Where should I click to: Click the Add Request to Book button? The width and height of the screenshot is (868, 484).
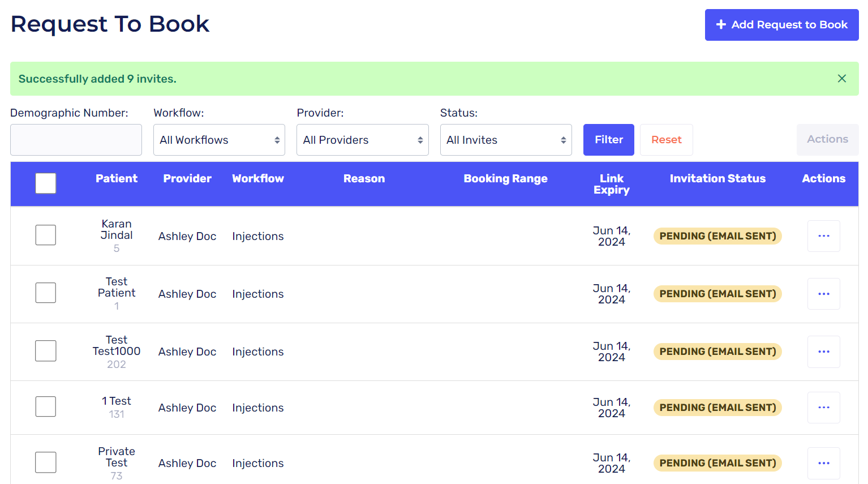coord(781,25)
